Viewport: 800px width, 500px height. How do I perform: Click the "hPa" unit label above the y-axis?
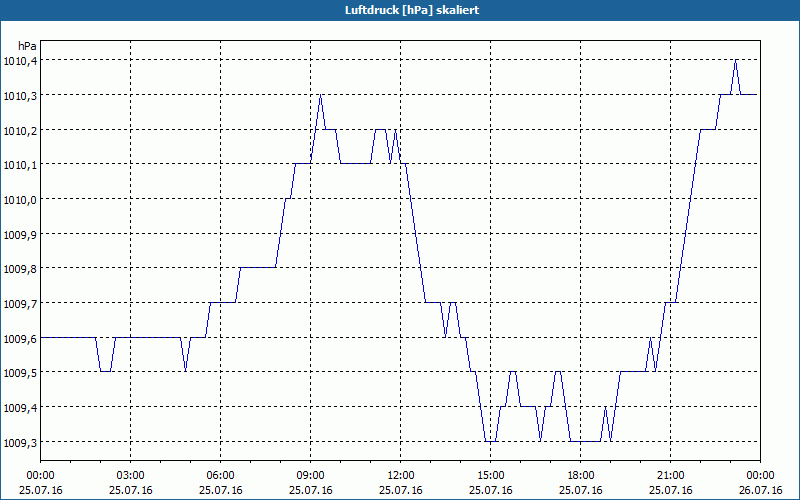tap(27, 46)
